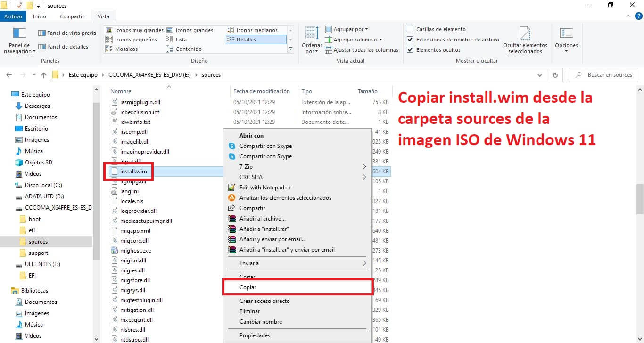Sort by Tamaño column header
This screenshot has width=644, height=343.
368,91
